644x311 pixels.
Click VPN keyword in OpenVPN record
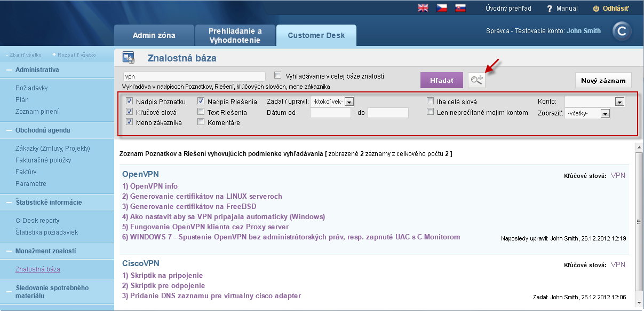pyautogui.click(x=618, y=175)
